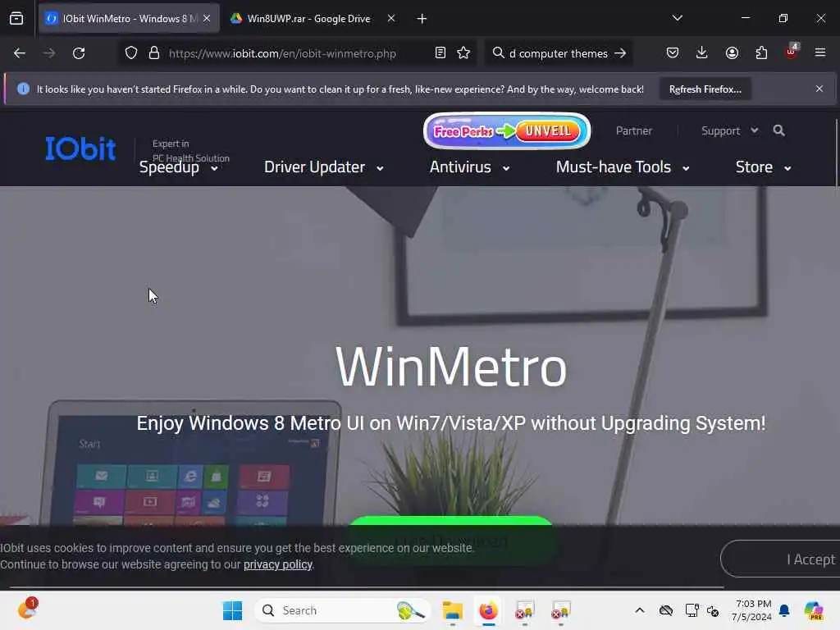
Task: Bookmark this page with the star icon
Action: click(x=463, y=52)
